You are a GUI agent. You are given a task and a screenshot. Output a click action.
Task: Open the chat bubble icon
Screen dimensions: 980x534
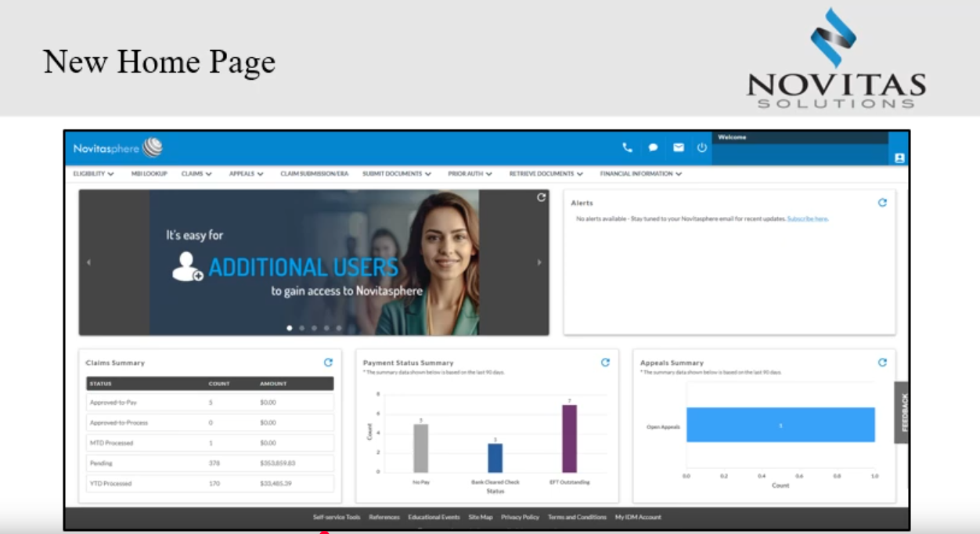[x=653, y=147]
